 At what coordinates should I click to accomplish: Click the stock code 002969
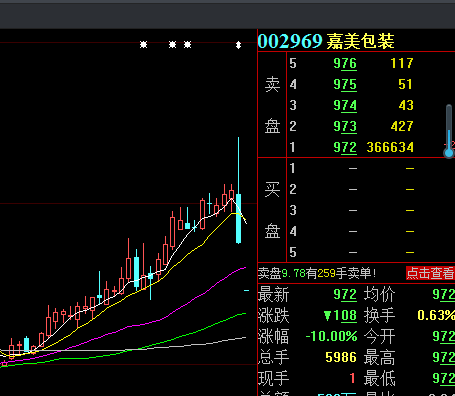(290, 41)
